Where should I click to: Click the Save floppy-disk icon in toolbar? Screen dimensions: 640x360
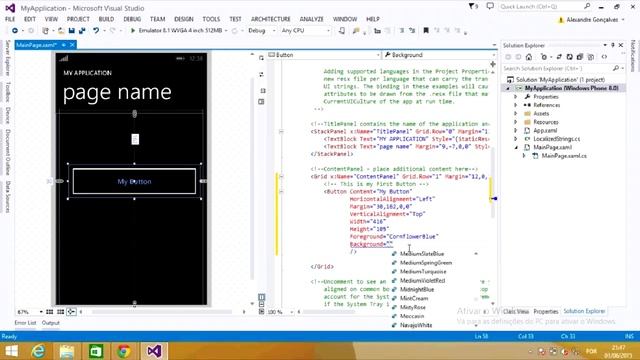[72, 31]
